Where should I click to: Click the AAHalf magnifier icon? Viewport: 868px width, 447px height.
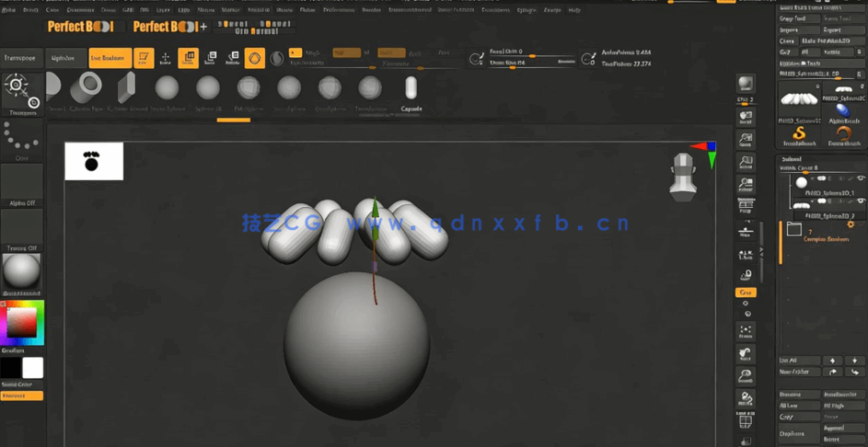[x=746, y=185]
